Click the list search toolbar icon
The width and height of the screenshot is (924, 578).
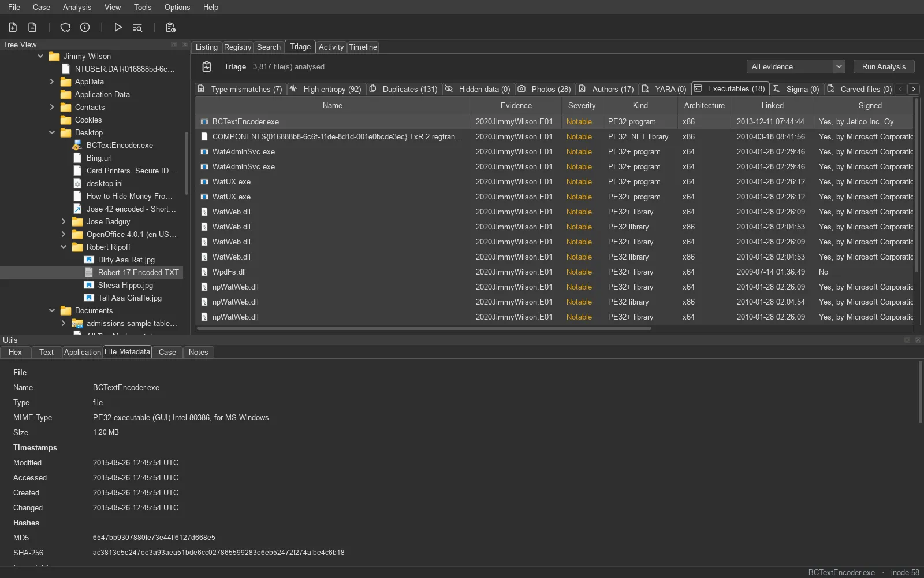pyautogui.click(x=137, y=27)
